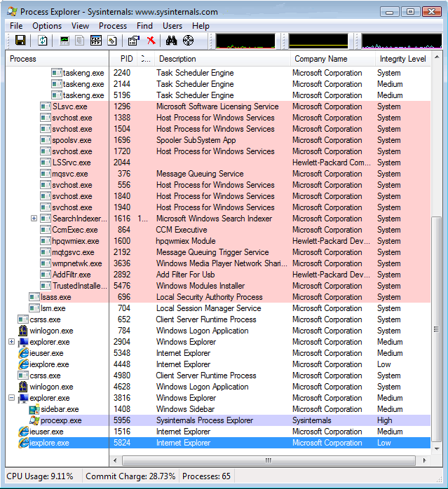Click the 'Processes: 65' status bar entry
Viewport: 448px width, 489px height.
pos(206,476)
